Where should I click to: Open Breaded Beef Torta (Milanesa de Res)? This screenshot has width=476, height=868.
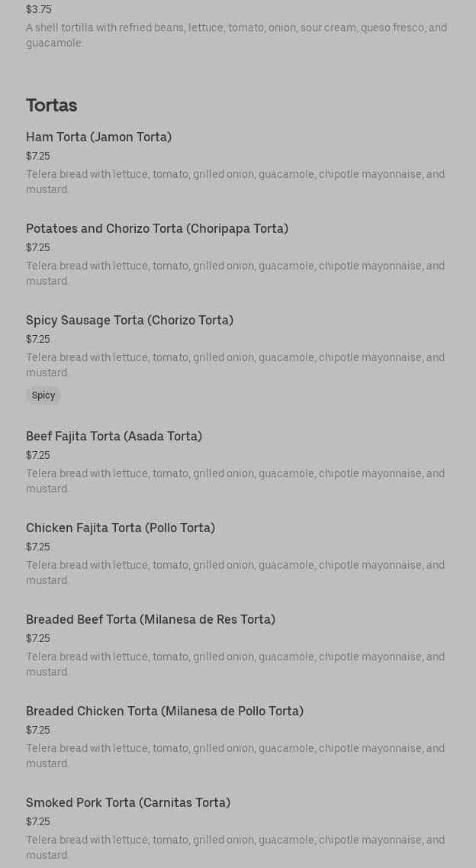(x=150, y=620)
